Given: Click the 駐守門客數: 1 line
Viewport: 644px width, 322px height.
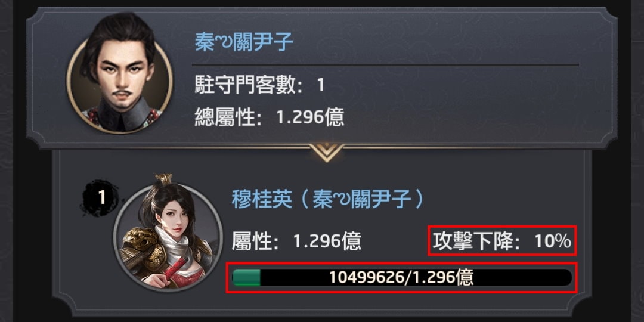Looking at the screenshot, I should pyautogui.click(x=259, y=85).
